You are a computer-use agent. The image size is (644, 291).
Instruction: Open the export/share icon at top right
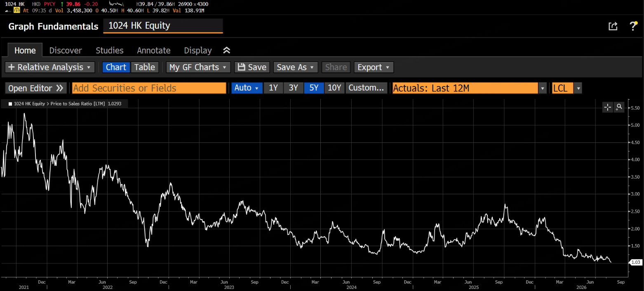[x=613, y=26]
